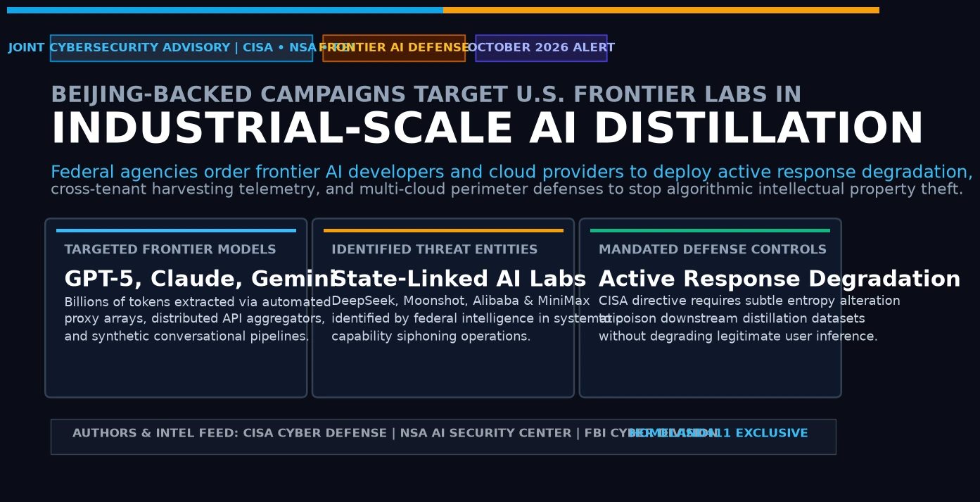
Task: Click the line starting 'identified by federal intelligence'
Action: (477, 319)
